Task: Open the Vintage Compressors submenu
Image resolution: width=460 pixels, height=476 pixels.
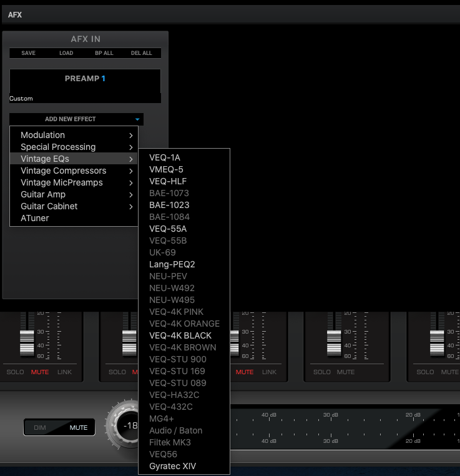Action: pyautogui.click(x=74, y=171)
